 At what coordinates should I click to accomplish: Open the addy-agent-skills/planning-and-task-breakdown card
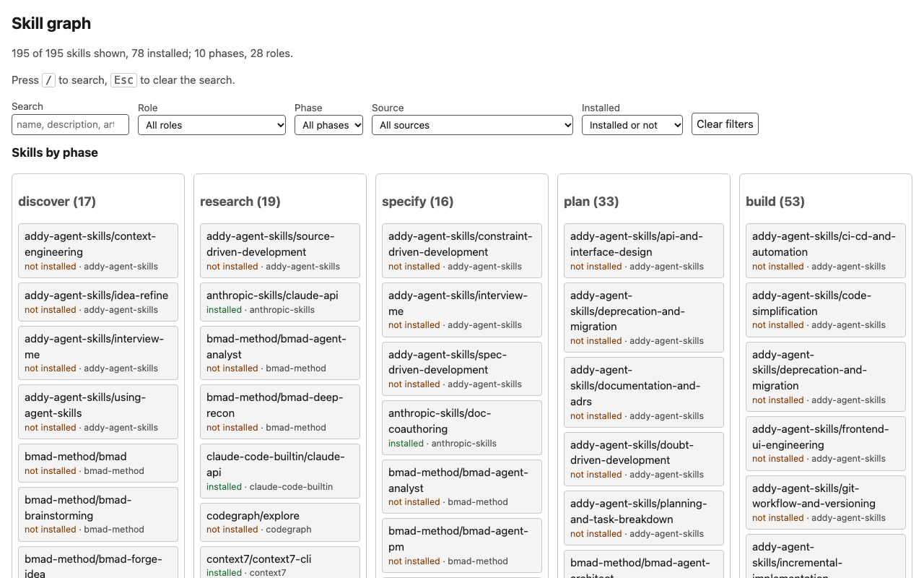pyautogui.click(x=644, y=518)
